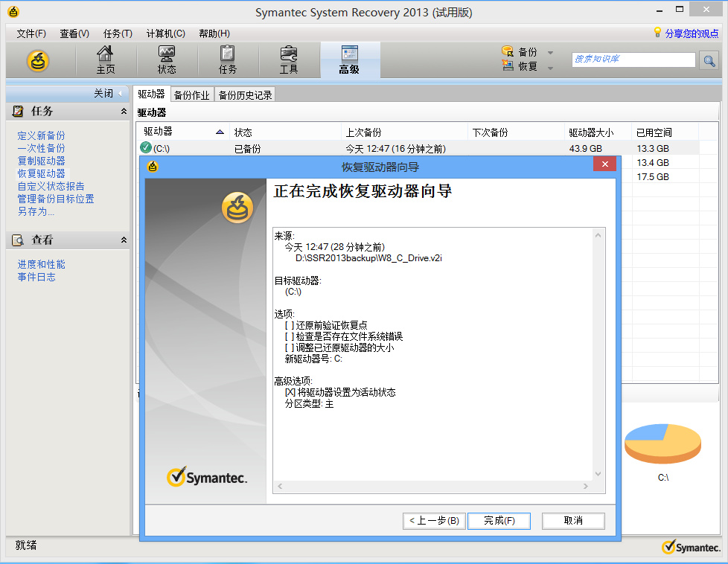Click the knowledge base search magnifier button
728x564 pixels.
click(x=709, y=60)
